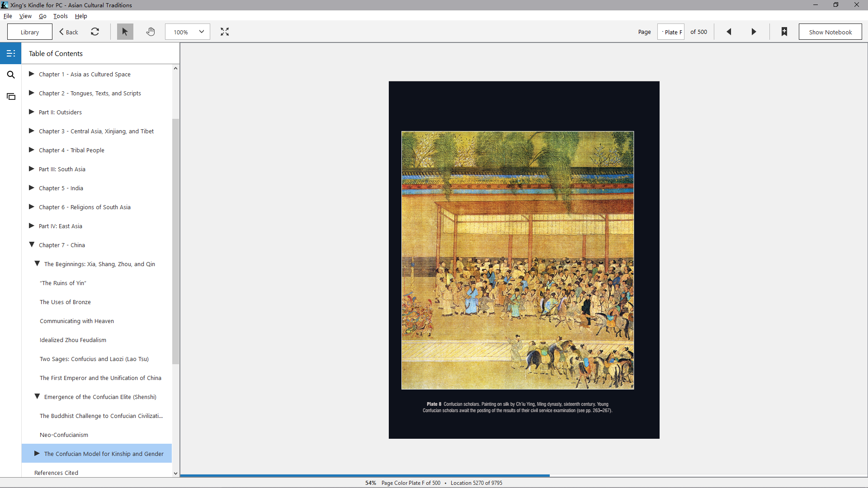Click the Page Color Plate F status text
The height and width of the screenshot is (488, 868).
[411, 483]
